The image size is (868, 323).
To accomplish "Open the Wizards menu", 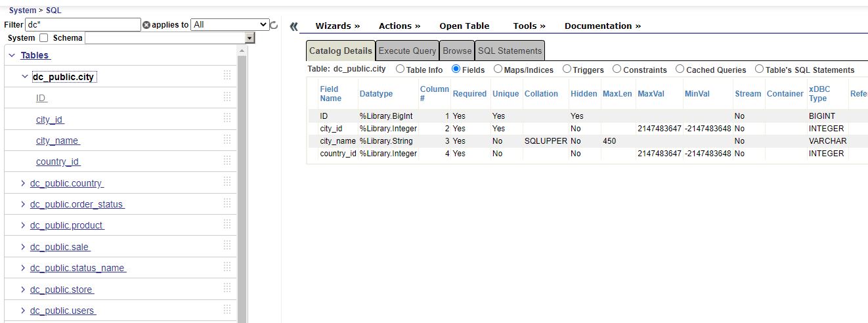I will (337, 26).
